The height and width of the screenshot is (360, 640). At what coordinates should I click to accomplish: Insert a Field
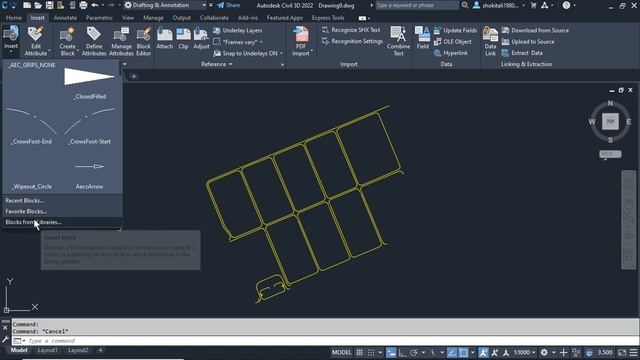(x=422, y=38)
